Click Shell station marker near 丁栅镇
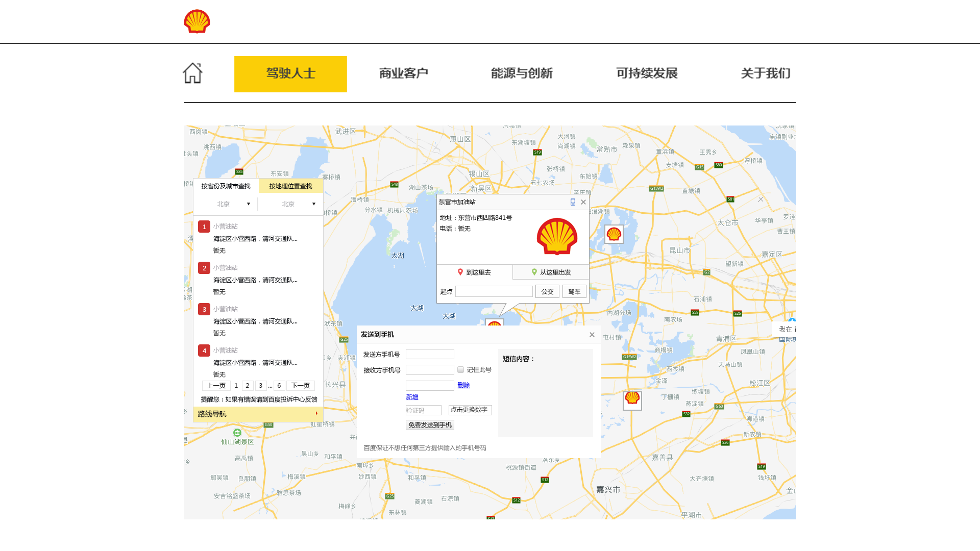The height and width of the screenshot is (551, 980). tap(632, 400)
